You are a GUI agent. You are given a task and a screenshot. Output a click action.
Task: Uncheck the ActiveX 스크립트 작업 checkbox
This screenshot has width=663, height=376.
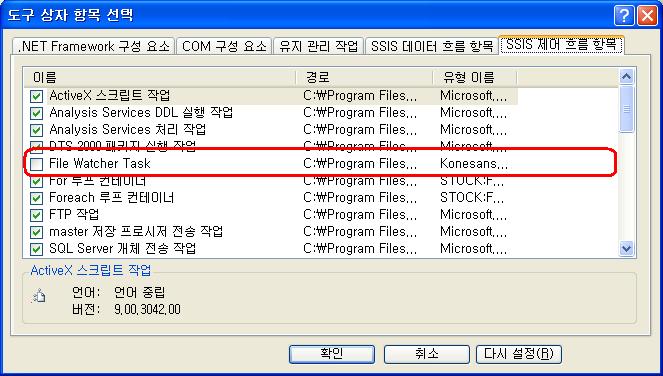36,96
